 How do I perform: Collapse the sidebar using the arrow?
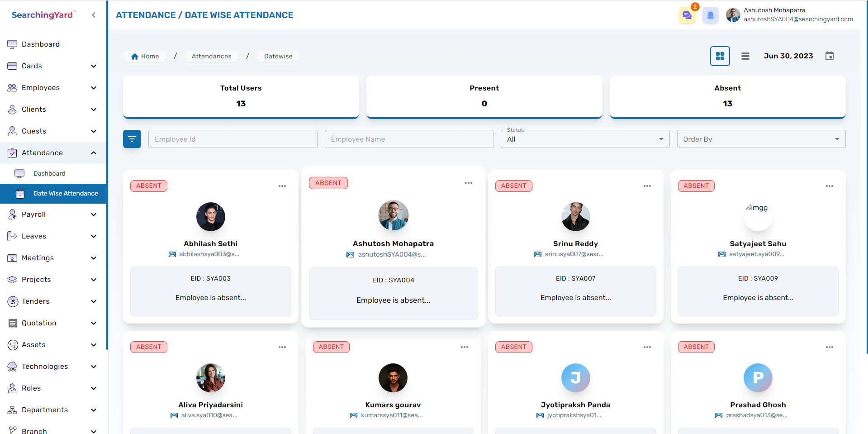(94, 15)
